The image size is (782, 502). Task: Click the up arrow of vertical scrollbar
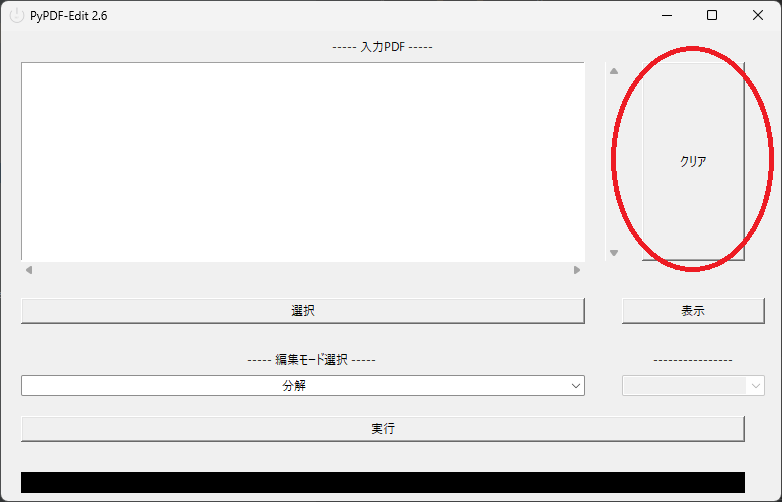pyautogui.click(x=614, y=71)
